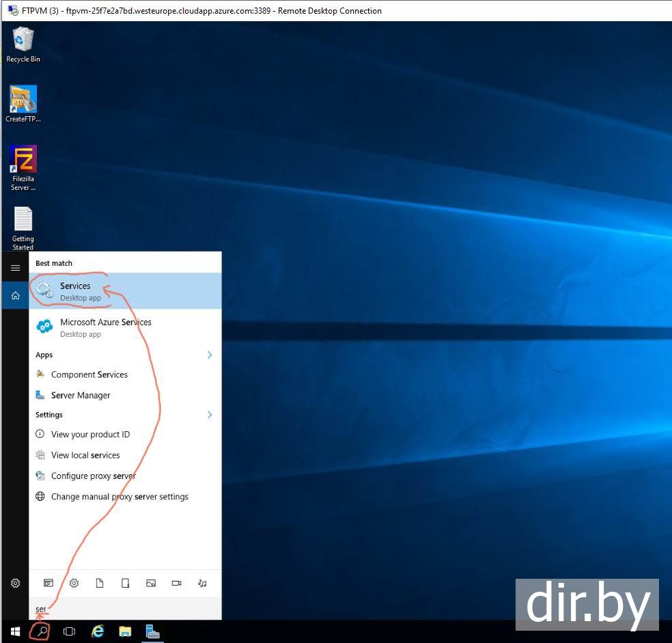
Task: Select View your product ID setting
Action: (x=89, y=435)
